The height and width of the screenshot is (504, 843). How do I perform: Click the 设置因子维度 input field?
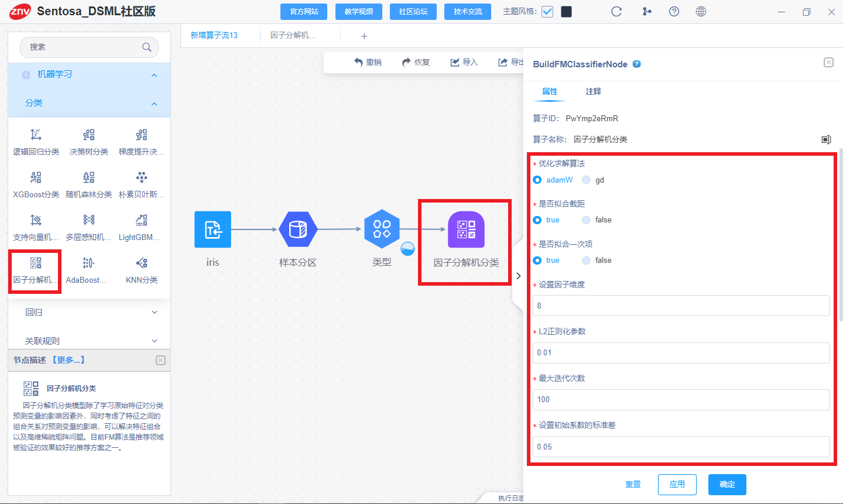[681, 306]
